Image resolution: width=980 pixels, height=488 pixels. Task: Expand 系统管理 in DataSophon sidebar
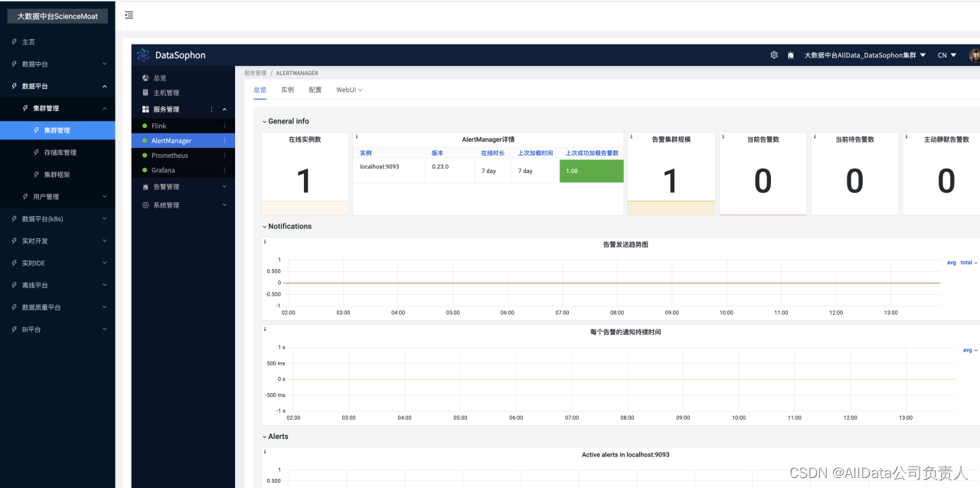(x=224, y=205)
